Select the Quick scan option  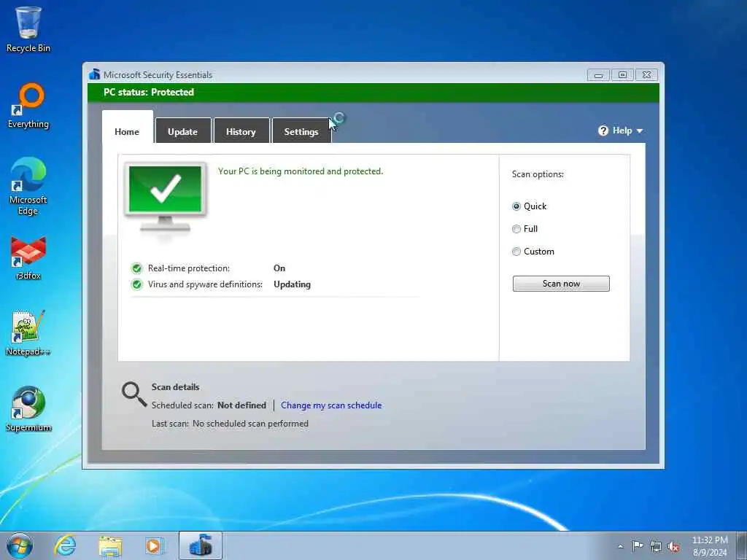tap(516, 206)
